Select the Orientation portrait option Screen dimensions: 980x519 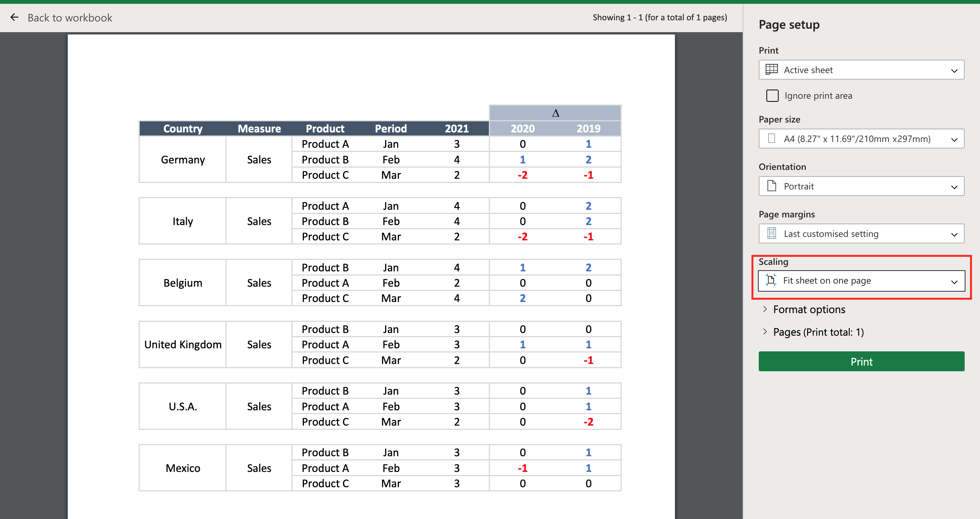tap(862, 187)
